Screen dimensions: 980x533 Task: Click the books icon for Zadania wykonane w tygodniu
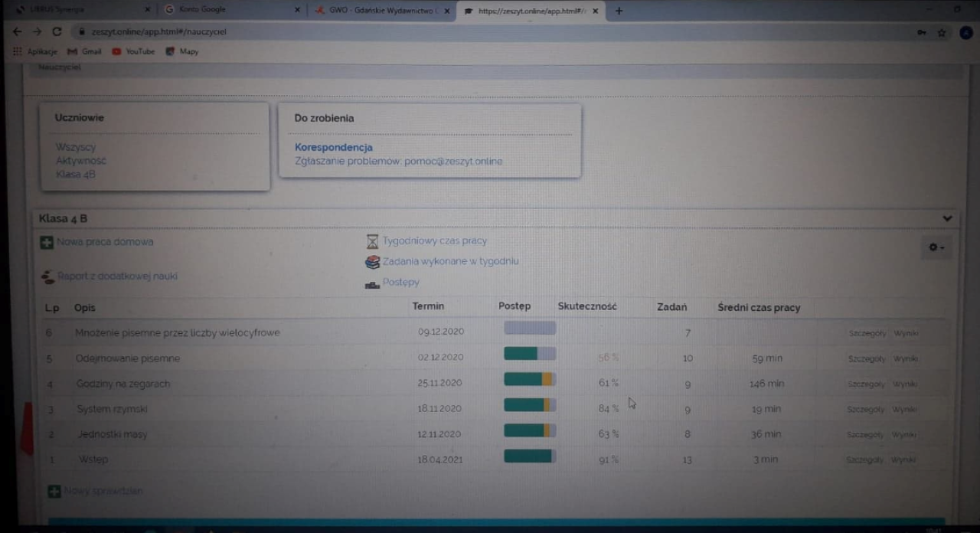click(372, 262)
